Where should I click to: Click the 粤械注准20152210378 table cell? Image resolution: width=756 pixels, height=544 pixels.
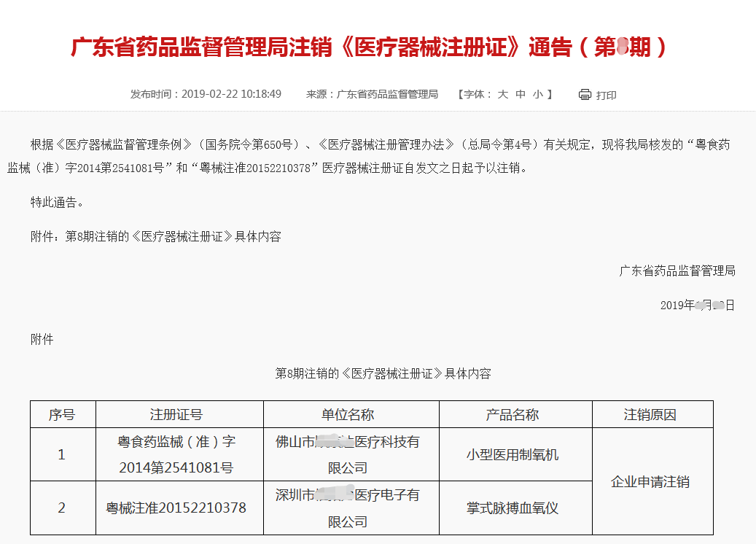[x=176, y=508]
